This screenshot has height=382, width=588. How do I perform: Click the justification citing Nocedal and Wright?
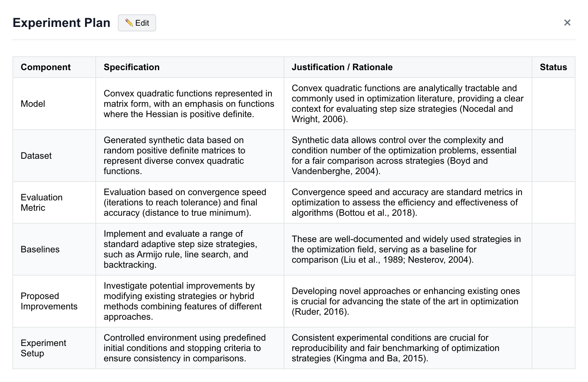click(407, 104)
